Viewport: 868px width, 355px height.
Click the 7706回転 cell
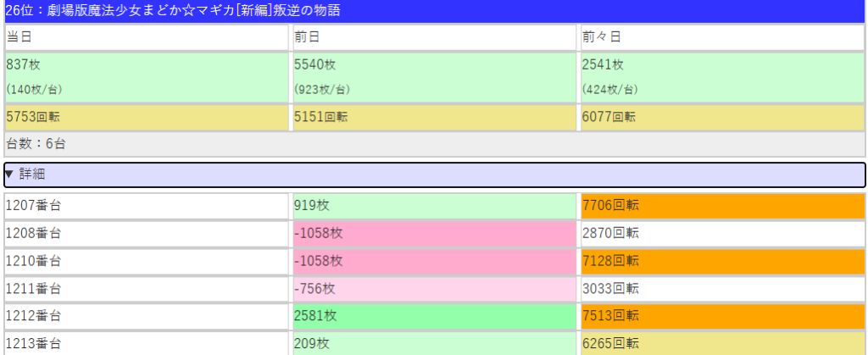click(722, 206)
